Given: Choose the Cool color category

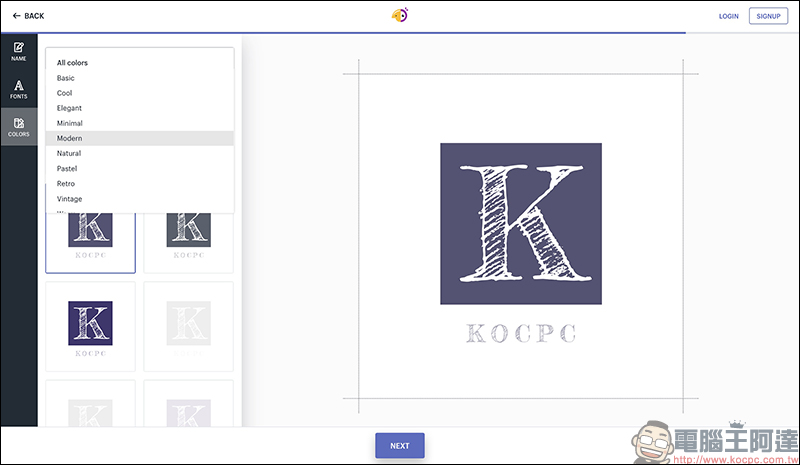Looking at the screenshot, I should coord(140,93).
